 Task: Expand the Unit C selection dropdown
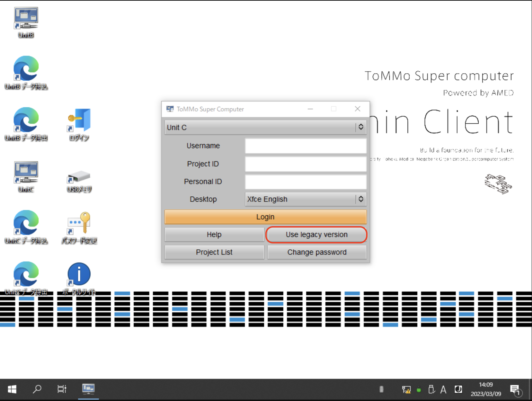click(265, 127)
